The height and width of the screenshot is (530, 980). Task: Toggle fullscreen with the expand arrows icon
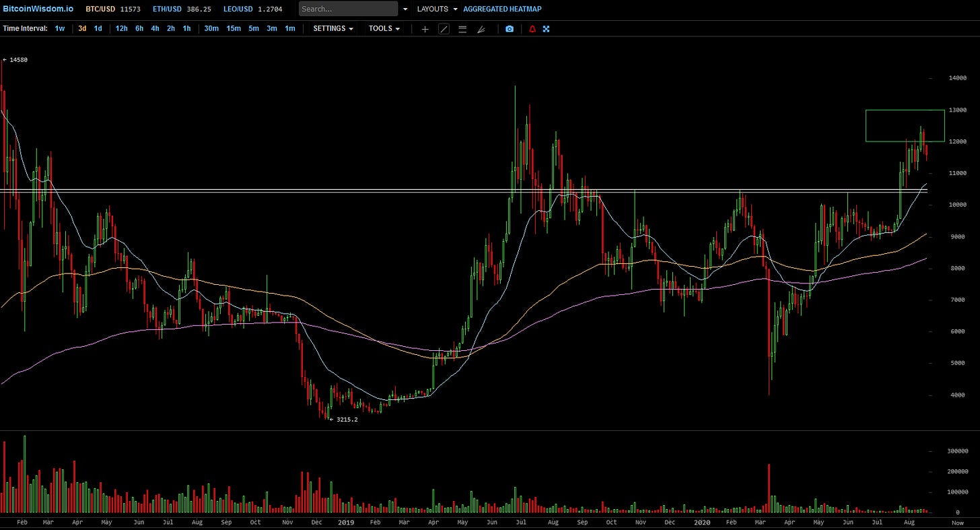click(x=547, y=29)
